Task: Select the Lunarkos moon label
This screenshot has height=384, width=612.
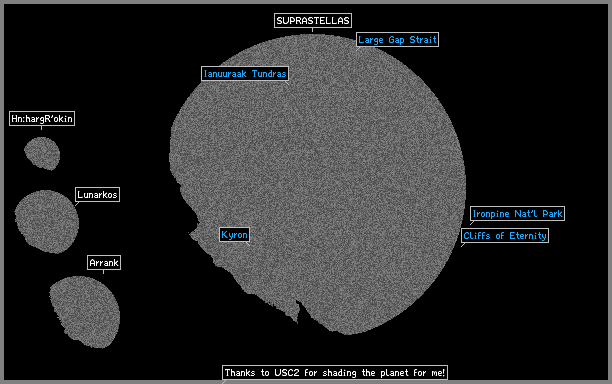Action: tap(97, 195)
